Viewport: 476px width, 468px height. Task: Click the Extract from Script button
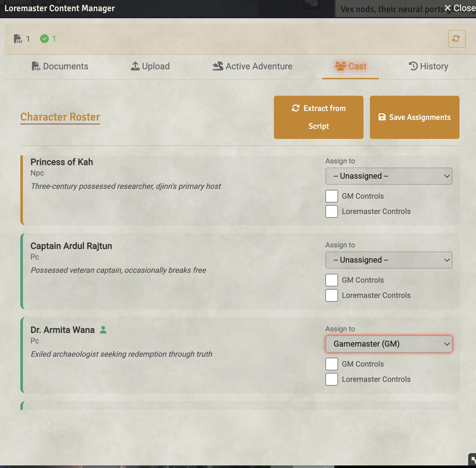[x=318, y=117]
